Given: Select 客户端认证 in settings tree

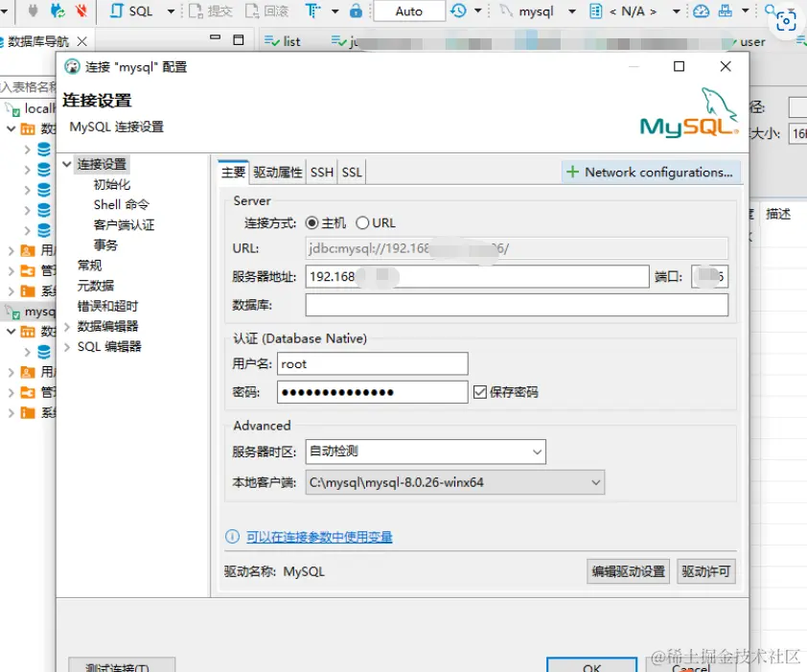Looking at the screenshot, I should tap(124, 225).
